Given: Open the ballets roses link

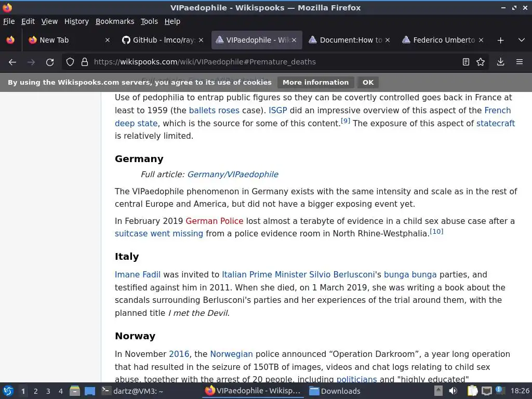Looking at the screenshot, I should pyautogui.click(x=214, y=111).
